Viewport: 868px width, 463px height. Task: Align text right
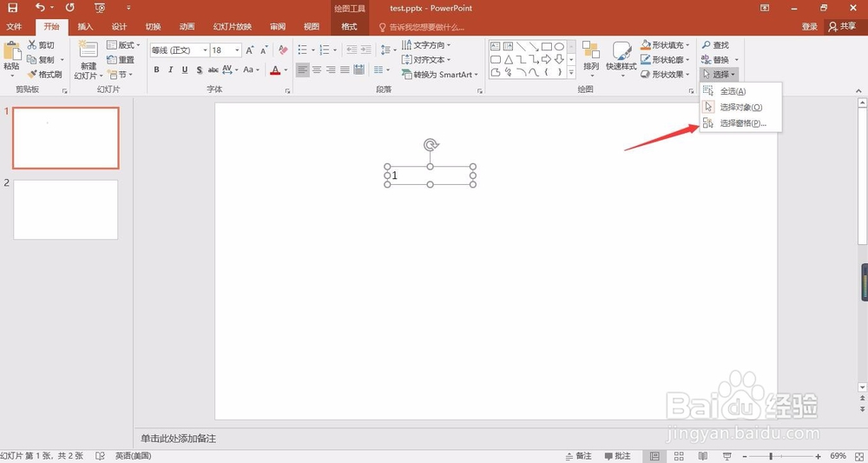(331, 69)
